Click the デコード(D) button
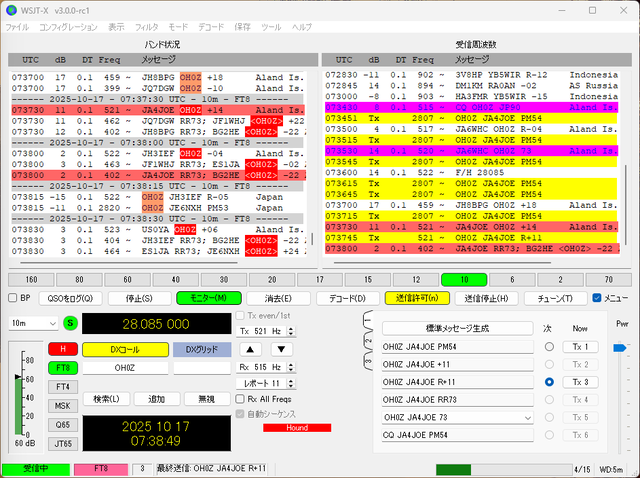The width and height of the screenshot is (640, 478). click(x=347, y=298)
